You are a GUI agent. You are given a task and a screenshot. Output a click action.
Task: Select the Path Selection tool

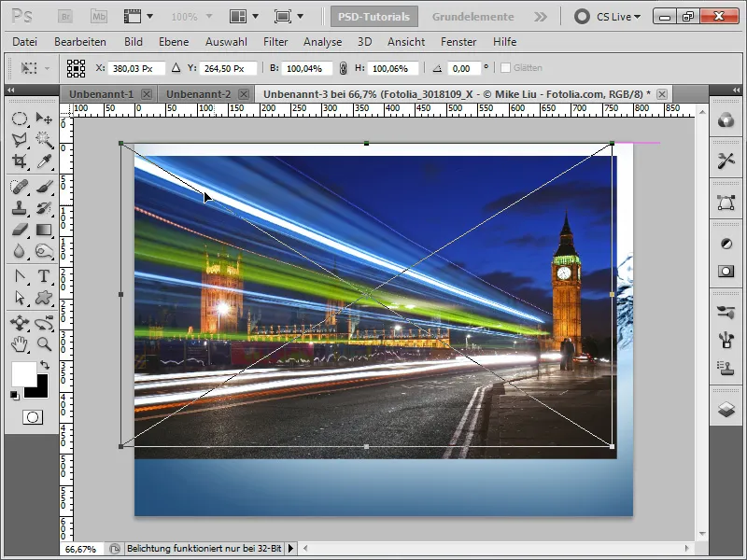(19, 298)
